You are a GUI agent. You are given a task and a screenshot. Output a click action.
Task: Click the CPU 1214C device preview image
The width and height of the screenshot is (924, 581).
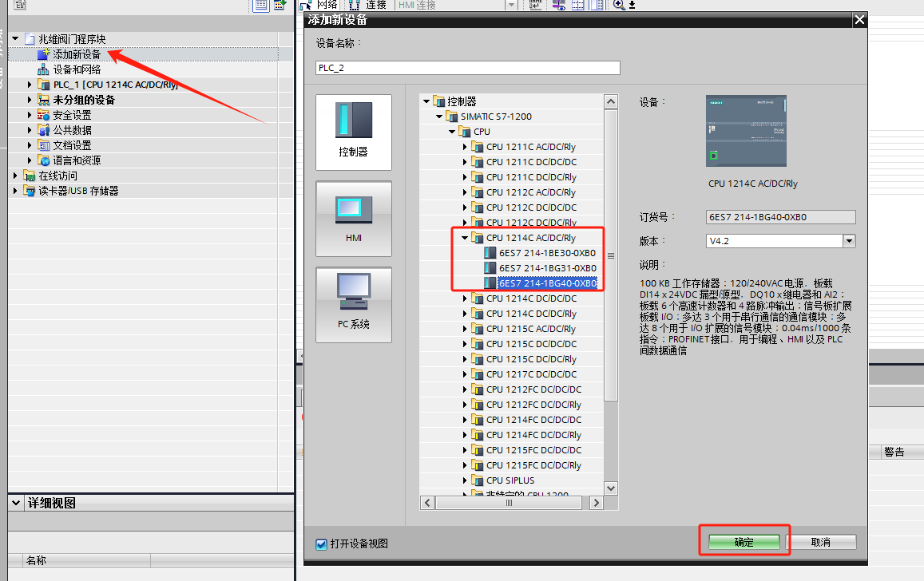coord(746,131)
